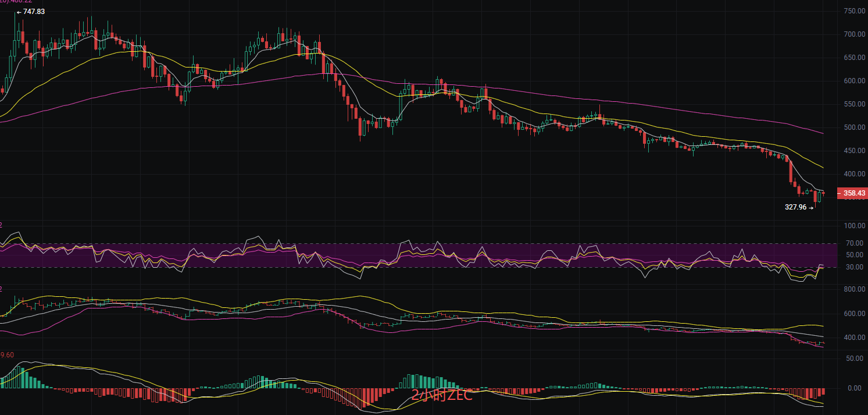Click the red 9.60 MACD value label

[7, 354]
